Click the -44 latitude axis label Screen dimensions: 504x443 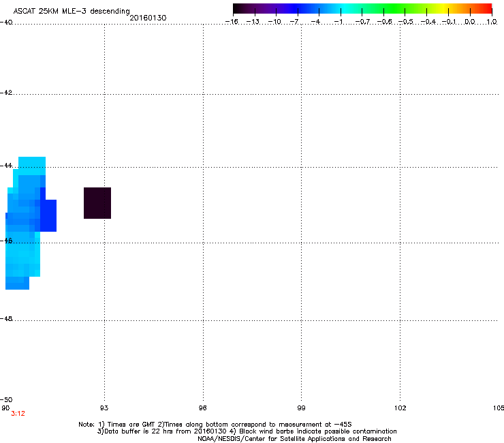6,166
